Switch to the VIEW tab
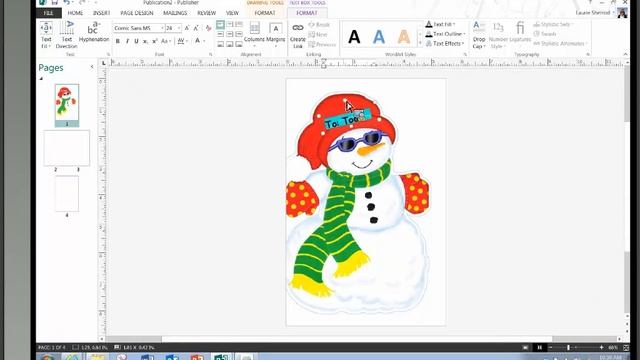Screen dimensions: 640x360 pos(232,13)
